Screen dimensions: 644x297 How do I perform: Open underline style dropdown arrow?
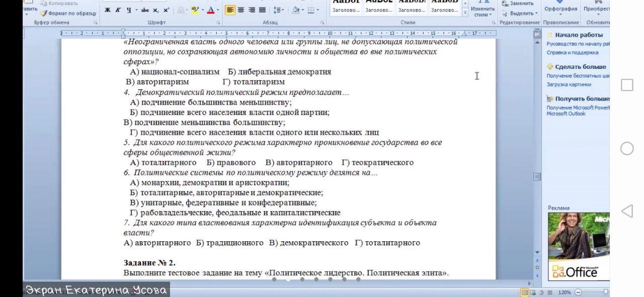click(x=136, y=10)
